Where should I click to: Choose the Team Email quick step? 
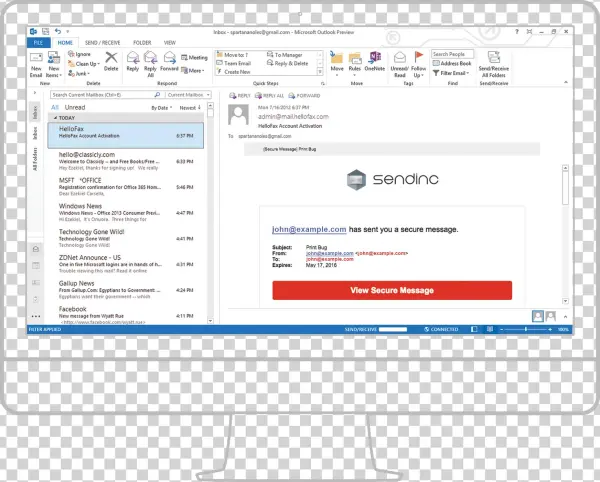point(234,63)
